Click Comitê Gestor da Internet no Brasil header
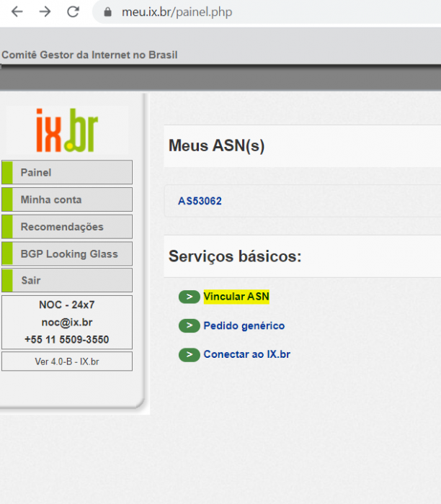This screenshot has height=504, width=441. click(x=89, y=55)
